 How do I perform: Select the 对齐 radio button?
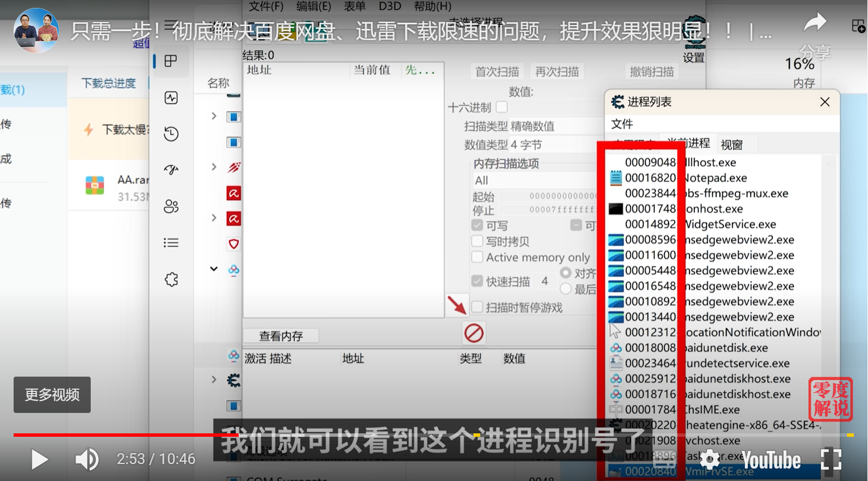pyautogui.click(x=565, y=273)
